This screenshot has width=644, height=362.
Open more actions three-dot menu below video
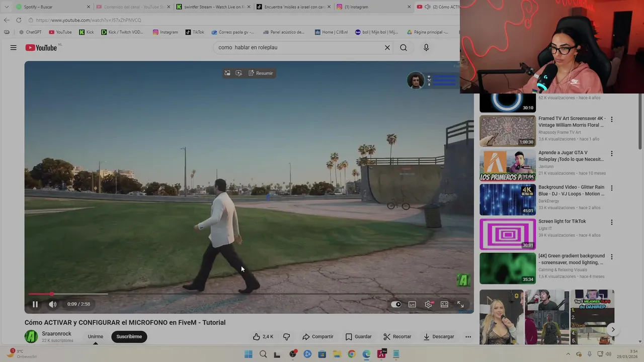pos(468,337)
